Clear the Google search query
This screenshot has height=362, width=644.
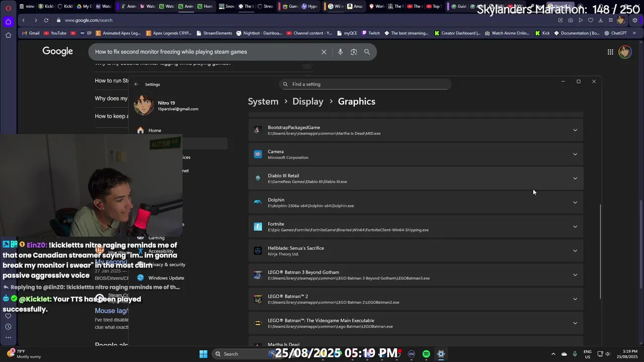(324, 52)
